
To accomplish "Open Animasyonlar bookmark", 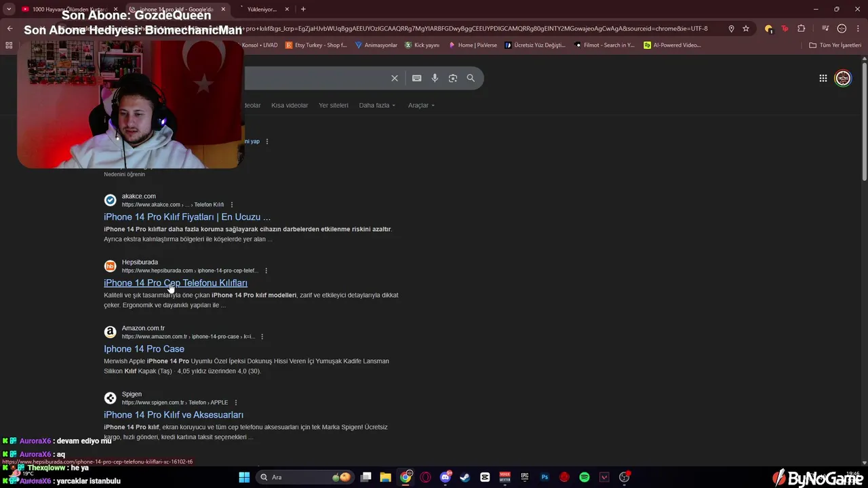I will (x=376, y=45).
